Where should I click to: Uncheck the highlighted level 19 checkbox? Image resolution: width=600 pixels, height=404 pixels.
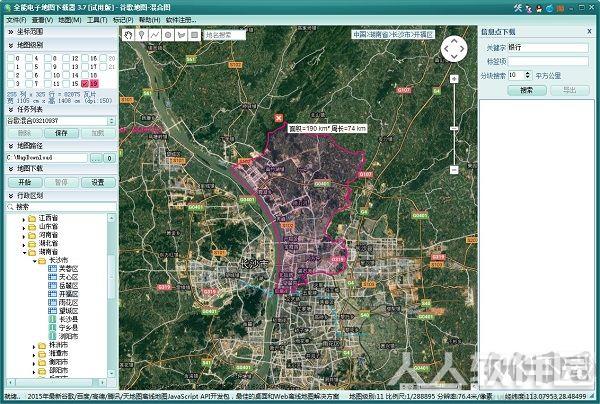coord(85,83)
